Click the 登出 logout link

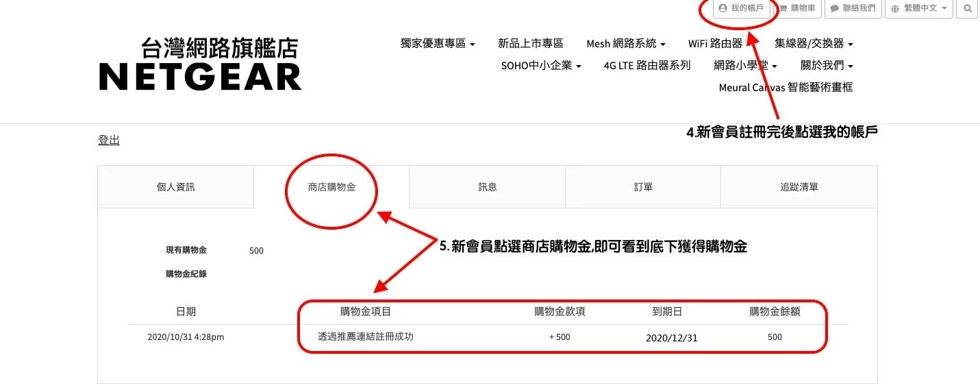click(x=109, y=141)
